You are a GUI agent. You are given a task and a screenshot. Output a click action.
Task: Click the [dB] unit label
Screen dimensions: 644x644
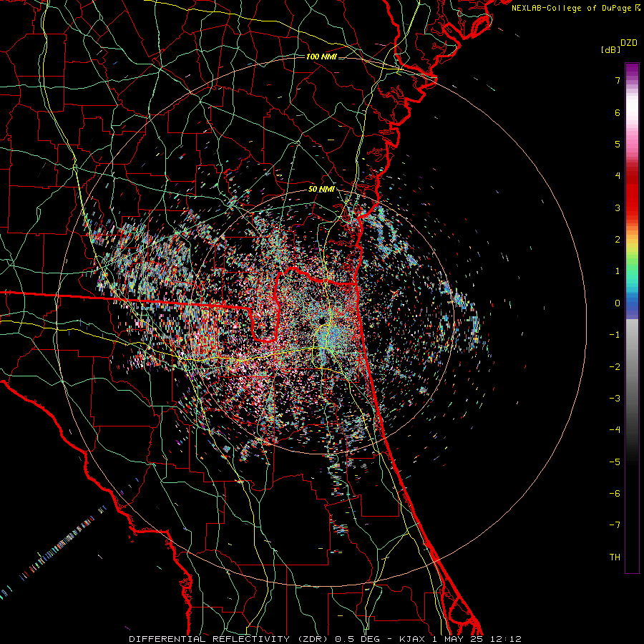coord(611,49)
